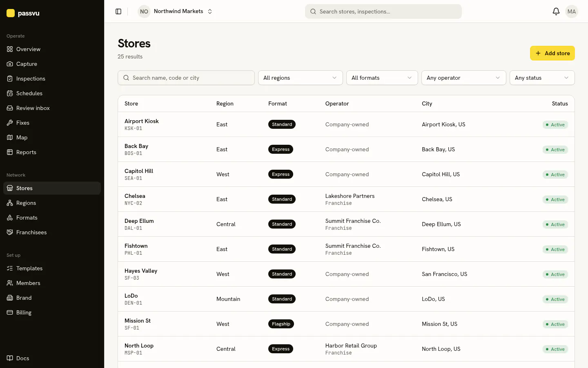The width and height of the screenshot is (588, 368).
Task: Focus the global stores and inspections search
Action: (x=383, y=11)
